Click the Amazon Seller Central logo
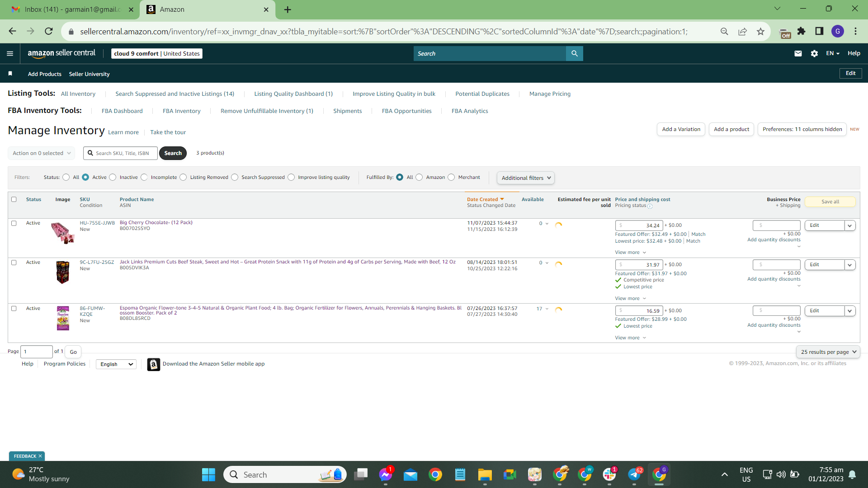This screenshot has height=488, width=868. click(x=61, y=53)
